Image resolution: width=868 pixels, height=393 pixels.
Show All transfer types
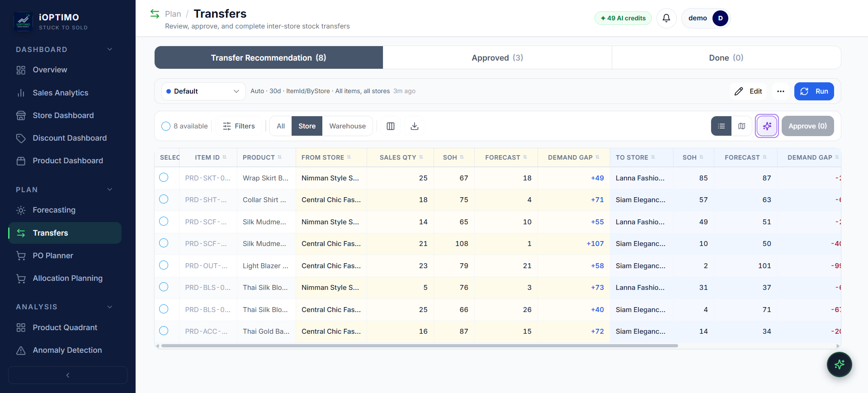(x=281, y=126)
